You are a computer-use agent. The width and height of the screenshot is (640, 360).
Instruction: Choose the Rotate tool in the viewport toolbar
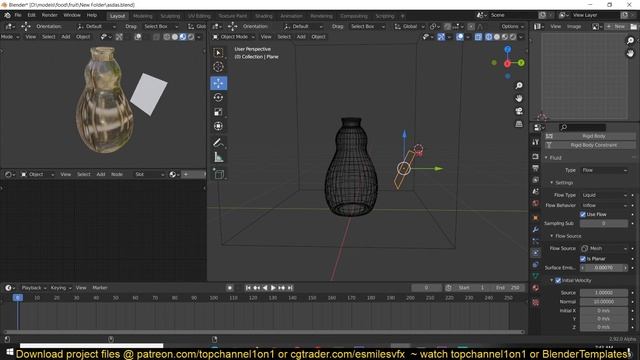pyautogui.click(x=218, y=98)
